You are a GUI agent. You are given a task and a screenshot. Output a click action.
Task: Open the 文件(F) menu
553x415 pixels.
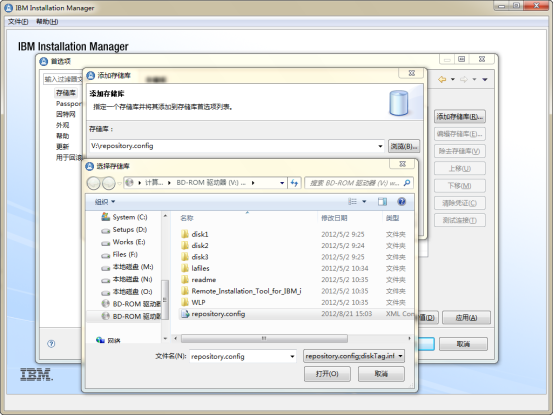18,22
